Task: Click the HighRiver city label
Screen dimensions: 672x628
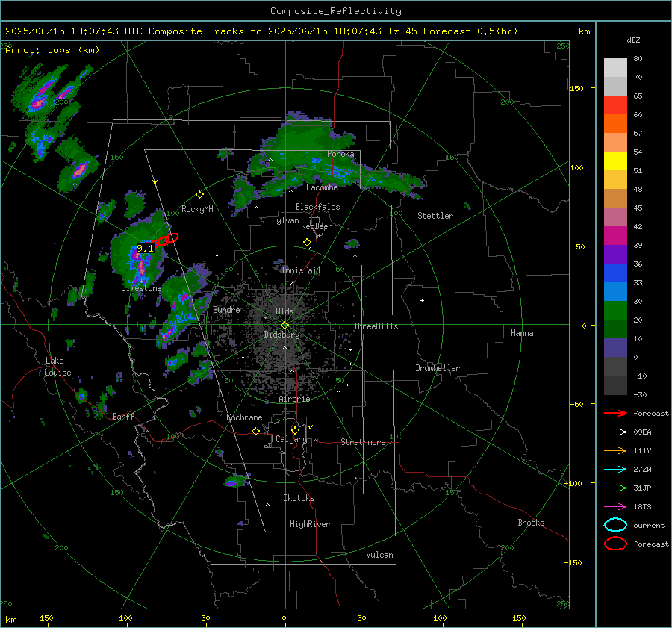Action: (x=309, y=524)
